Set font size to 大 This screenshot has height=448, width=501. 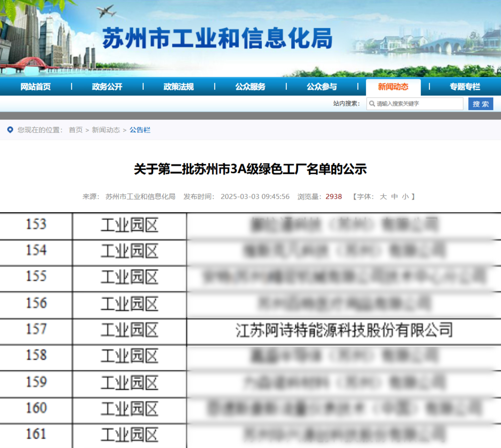[383, 196]
